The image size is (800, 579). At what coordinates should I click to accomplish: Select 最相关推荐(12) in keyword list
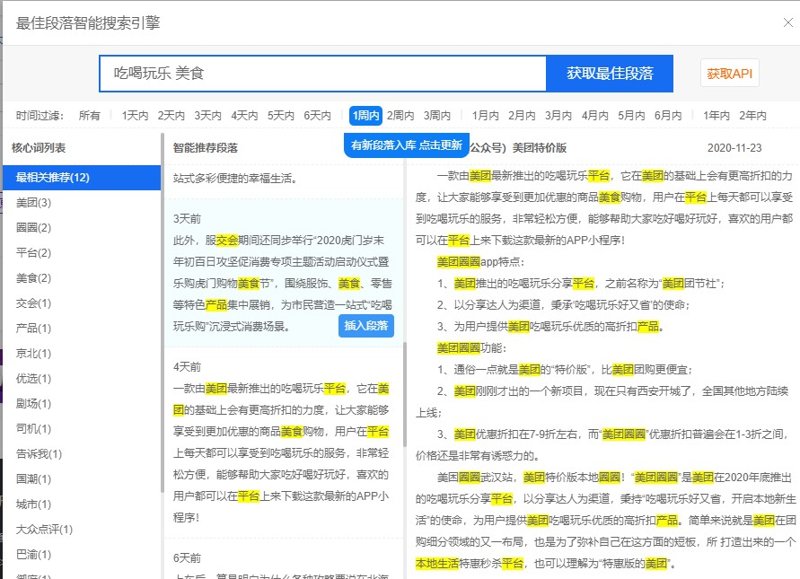pos(82,178)
